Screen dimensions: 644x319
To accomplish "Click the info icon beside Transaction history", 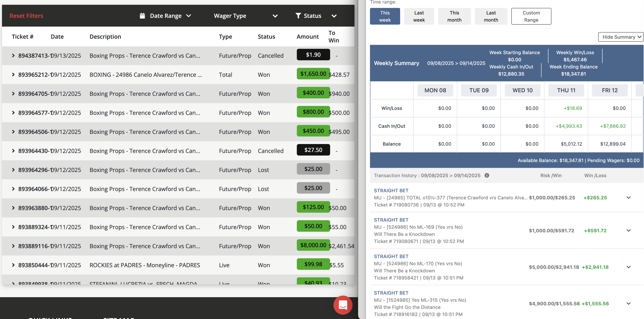I will point(487,175).
